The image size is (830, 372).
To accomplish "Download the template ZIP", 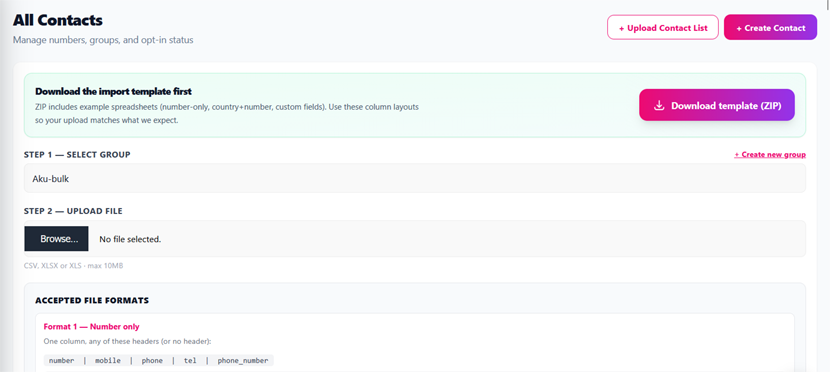I will [717, 105].
